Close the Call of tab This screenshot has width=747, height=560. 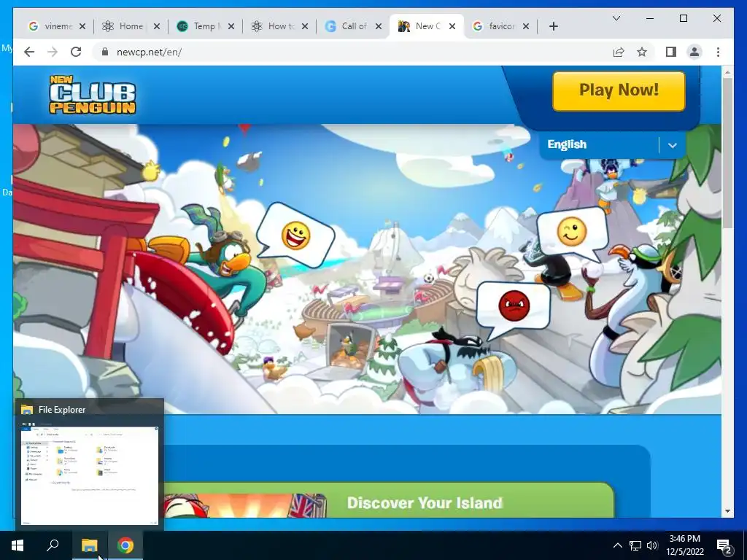(x=379, y=26)
